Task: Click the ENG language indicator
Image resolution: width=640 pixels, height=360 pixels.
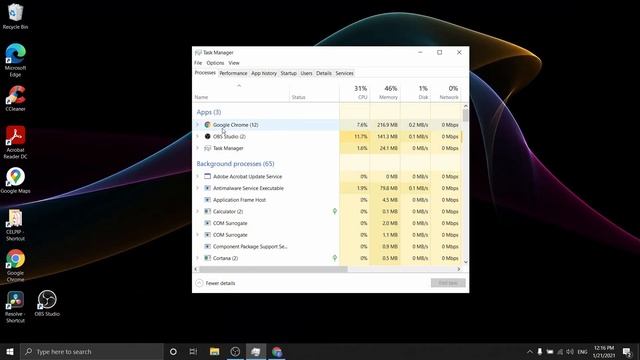Action: click(582, 351)
